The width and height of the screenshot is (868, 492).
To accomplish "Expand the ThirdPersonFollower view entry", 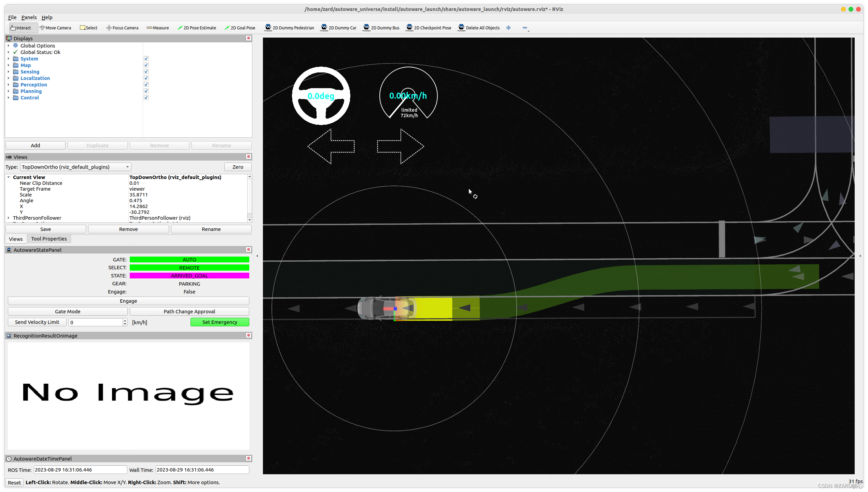I will click(9, 218).
